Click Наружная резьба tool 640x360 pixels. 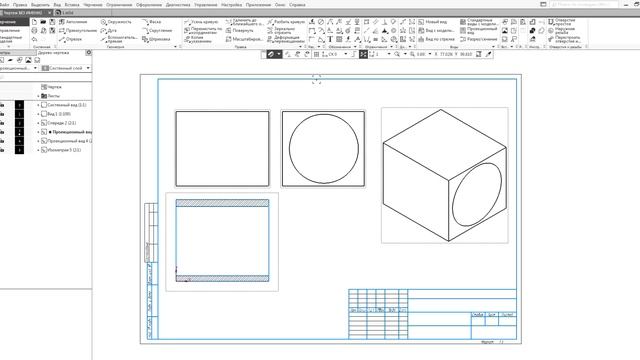(562, 31)
